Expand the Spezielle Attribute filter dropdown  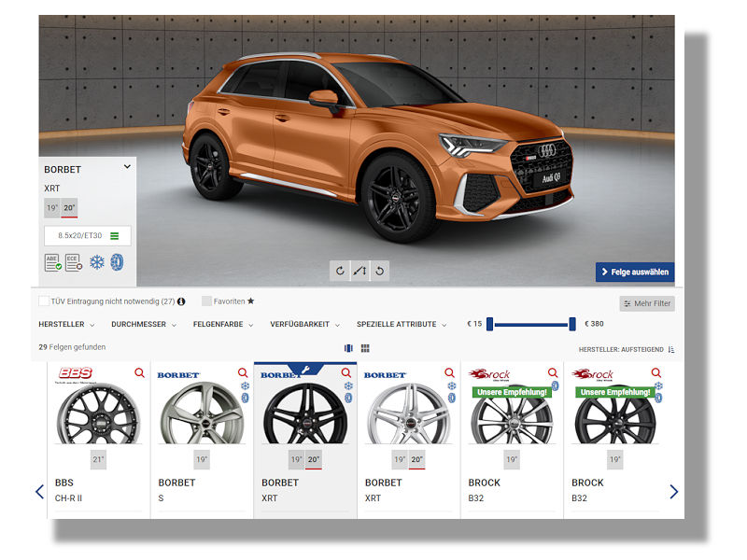(x=402, y=324)
